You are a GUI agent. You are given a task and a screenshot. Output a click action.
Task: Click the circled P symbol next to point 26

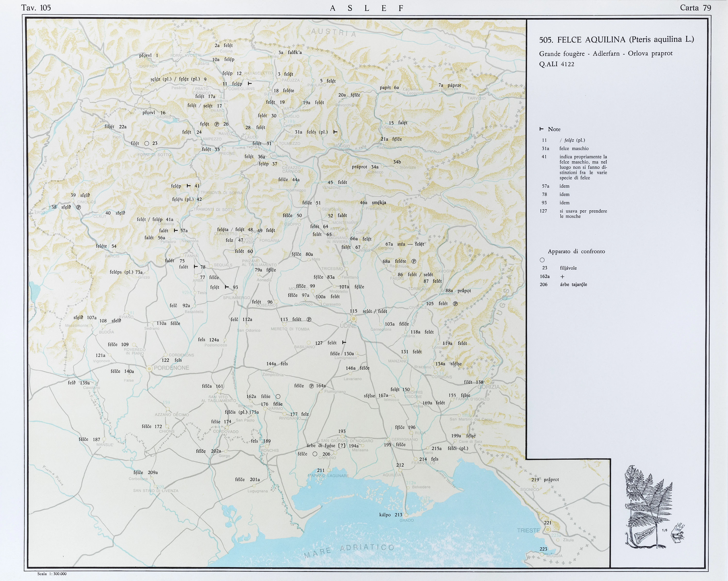coord(217,124)
